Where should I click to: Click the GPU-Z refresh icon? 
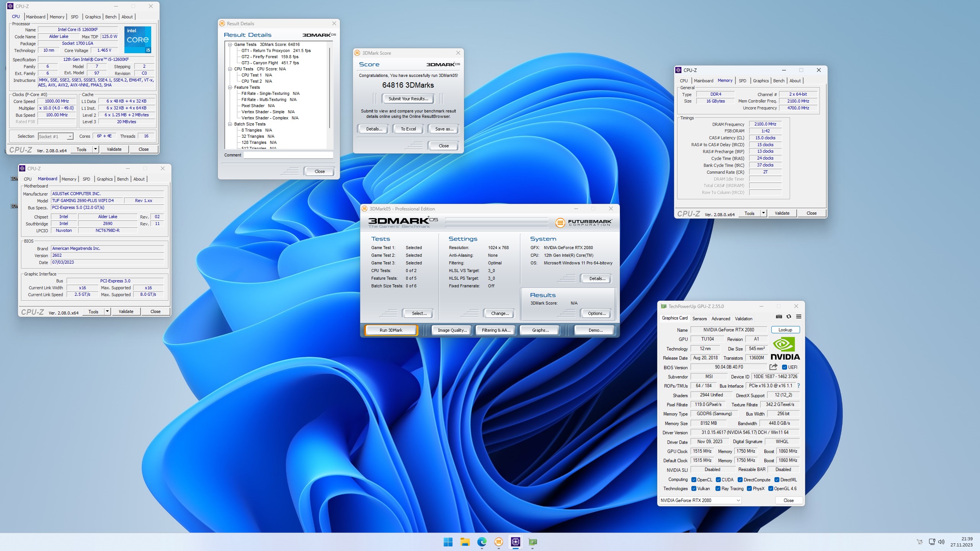coord(789,316)
